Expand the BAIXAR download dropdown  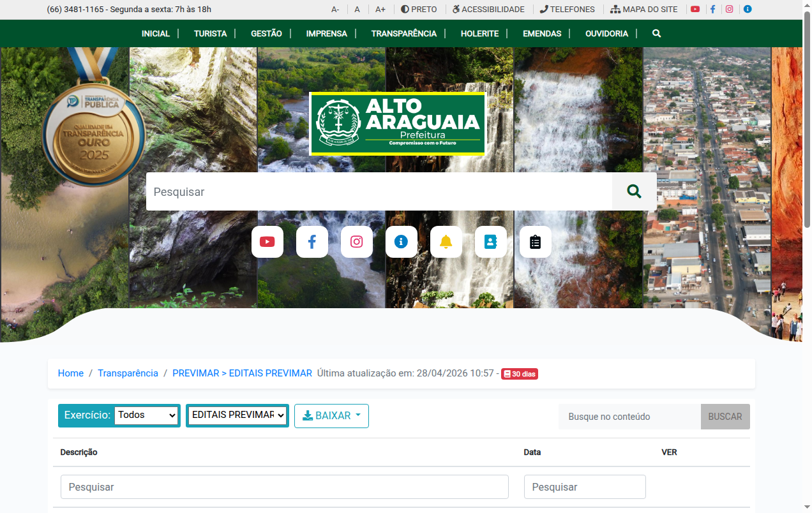tap(331, 415)
